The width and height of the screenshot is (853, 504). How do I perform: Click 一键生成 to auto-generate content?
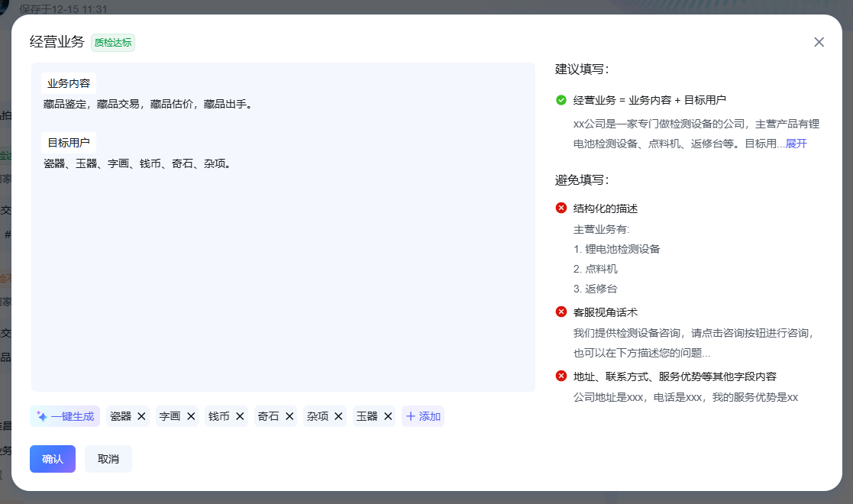point(65,416)
